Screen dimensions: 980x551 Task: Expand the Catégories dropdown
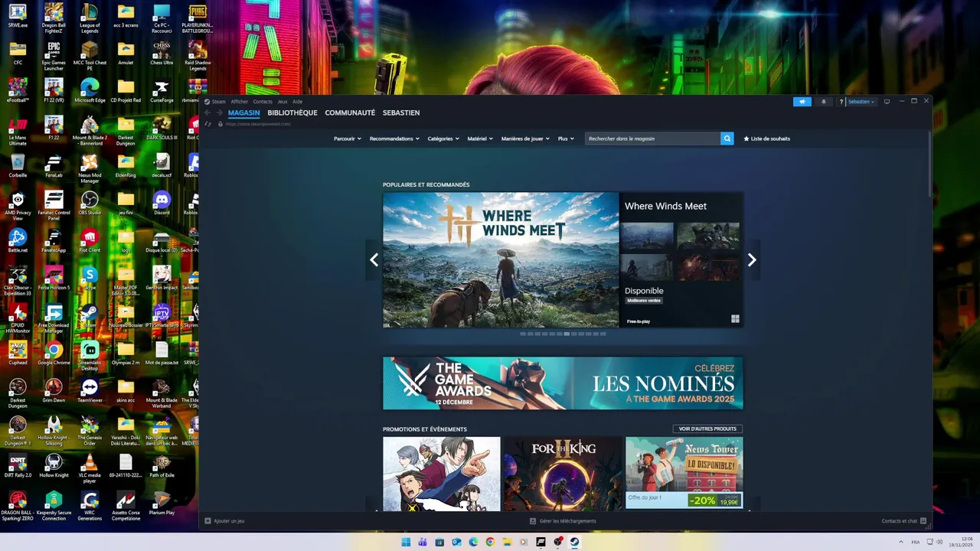coord(443,139)
